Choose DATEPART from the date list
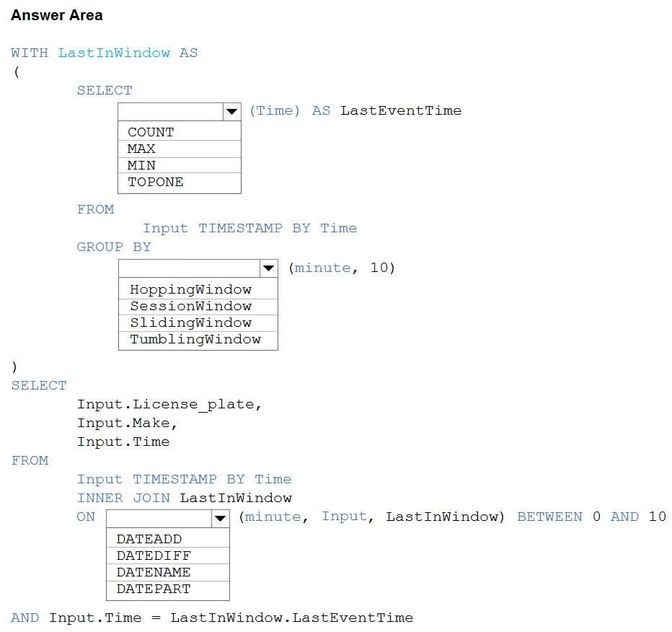 pyautogui.click(x=168, y=589)
